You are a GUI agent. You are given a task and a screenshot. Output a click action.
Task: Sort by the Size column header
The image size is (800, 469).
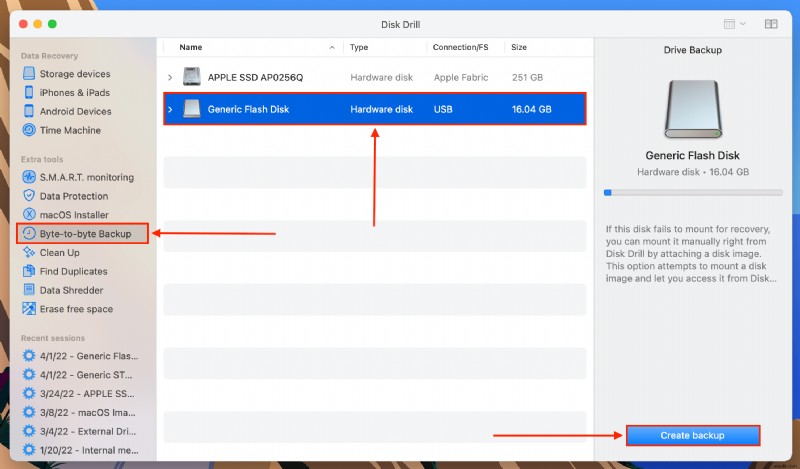point(519,47)
